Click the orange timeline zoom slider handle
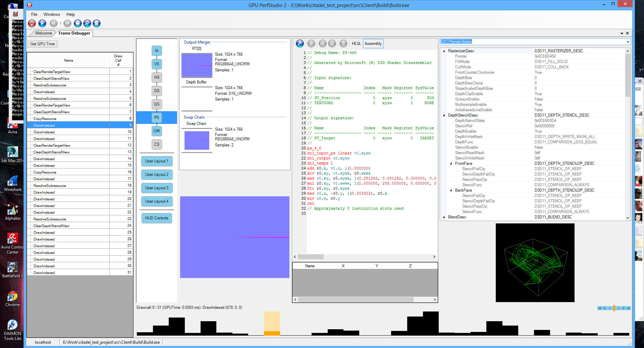The height and width of the screenshot is (348, 644). pyautogui.click(x=614, y=308)
